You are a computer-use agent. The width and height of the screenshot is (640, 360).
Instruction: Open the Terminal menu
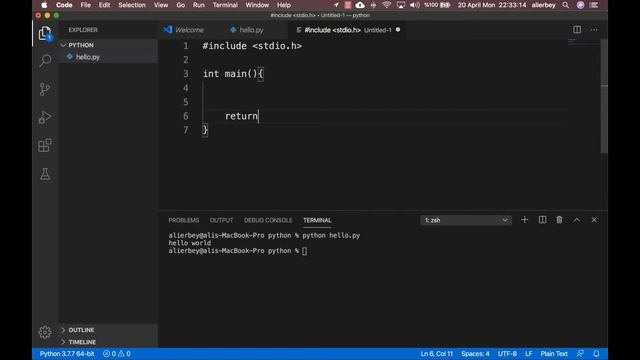coord(225,5)
